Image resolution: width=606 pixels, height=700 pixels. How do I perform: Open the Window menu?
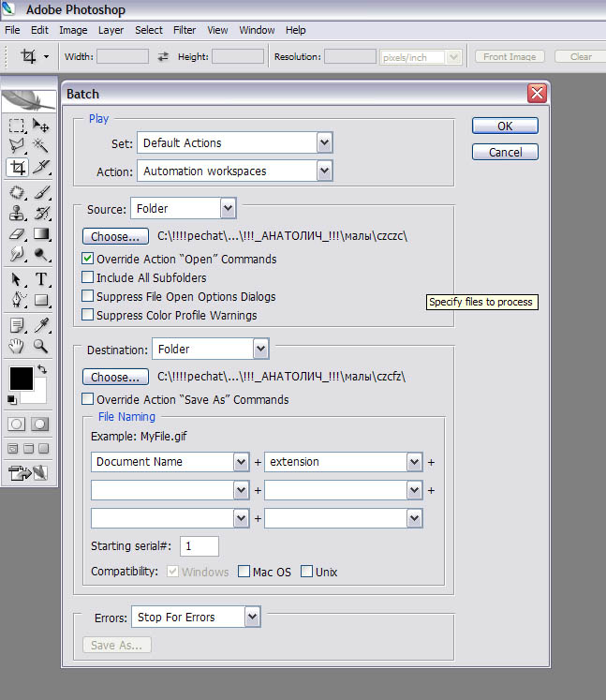point(257,30)
